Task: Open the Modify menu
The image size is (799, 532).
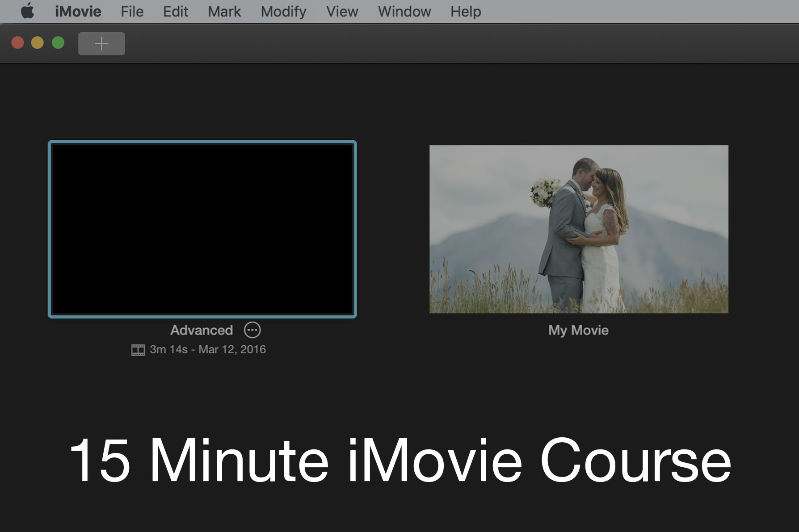Action: [284, 11]
